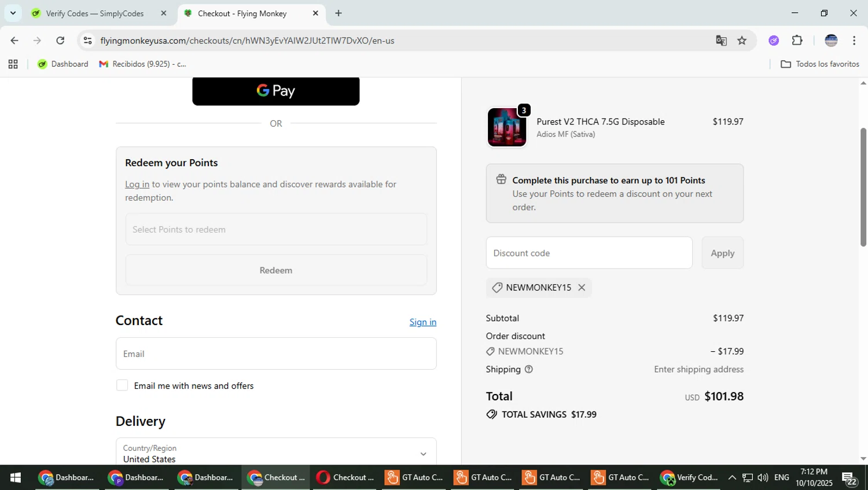The height and width of the screenshot is (490, 868).
Task: Click the page vertical scrollbar
Action: pyautogui.click(x=863, y=187)
